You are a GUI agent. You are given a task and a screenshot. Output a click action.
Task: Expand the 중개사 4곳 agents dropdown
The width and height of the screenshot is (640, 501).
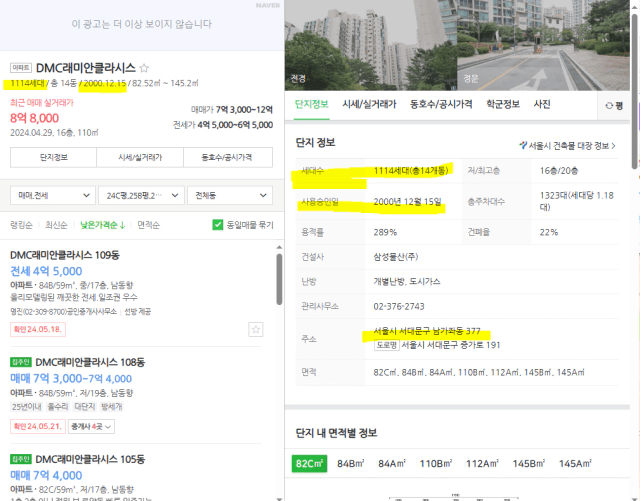pyautogui.click(x=91, y=426)
